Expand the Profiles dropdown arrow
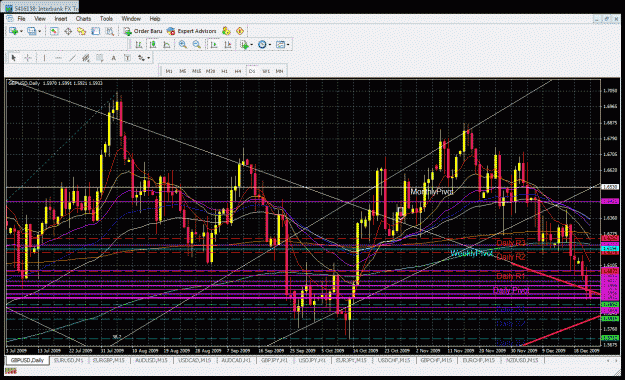The width and height of the screenshot is (625, 380). (x=39, y=32)
